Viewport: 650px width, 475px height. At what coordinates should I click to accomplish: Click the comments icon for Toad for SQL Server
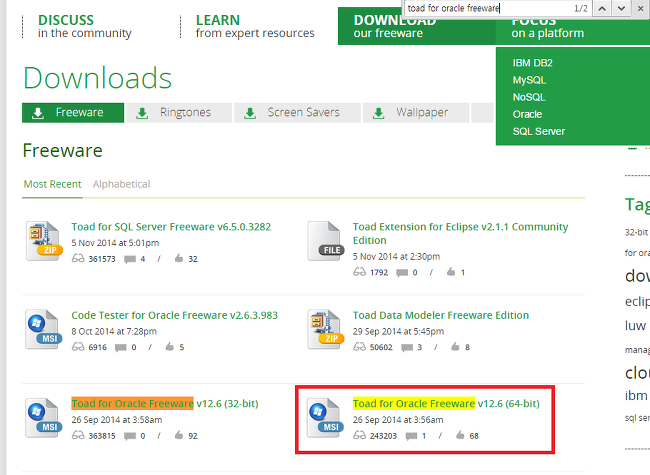click(x=130, y=259)
